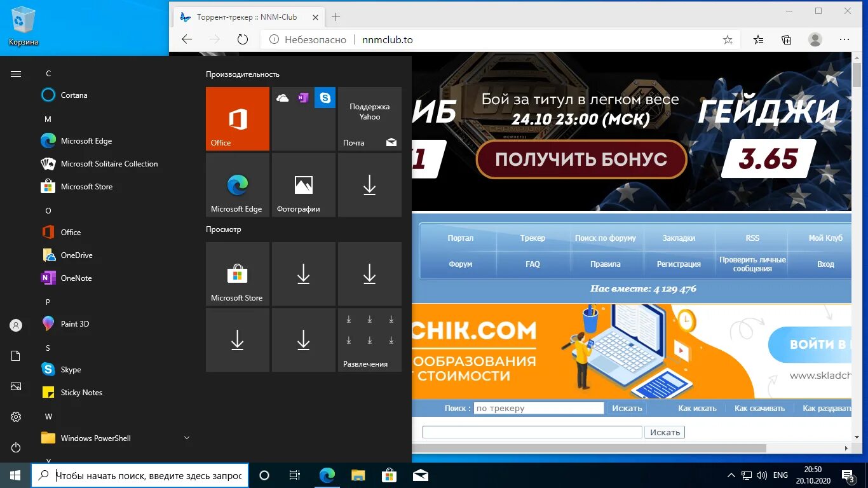Open Закладки on the site menu
The width and height of the screenshot is (868, 488).
679,238
